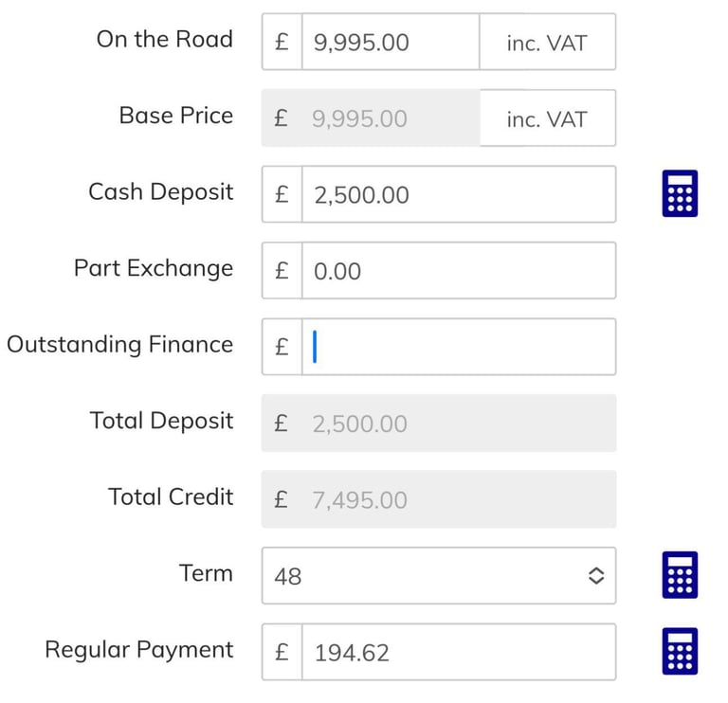The height and width of the screenshot is (703, 728).
Task: Edit the Regular Payment amount field
Action: click(x=458, y=652)
